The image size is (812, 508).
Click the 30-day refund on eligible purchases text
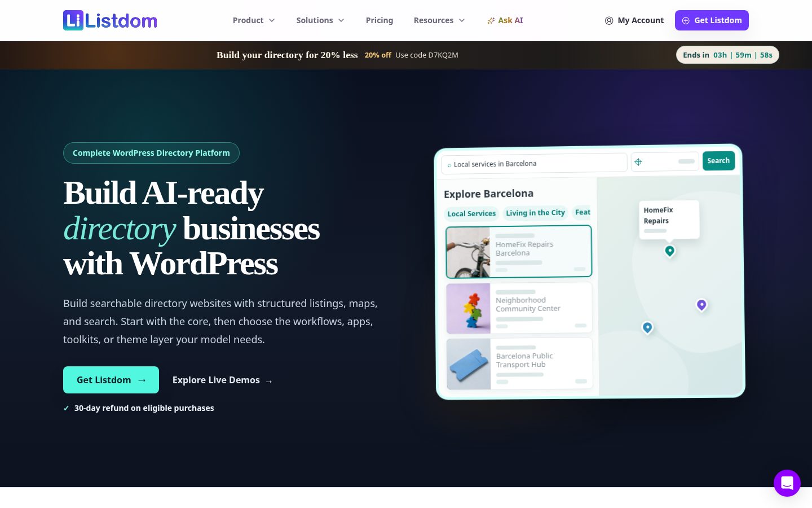[144, 408]
